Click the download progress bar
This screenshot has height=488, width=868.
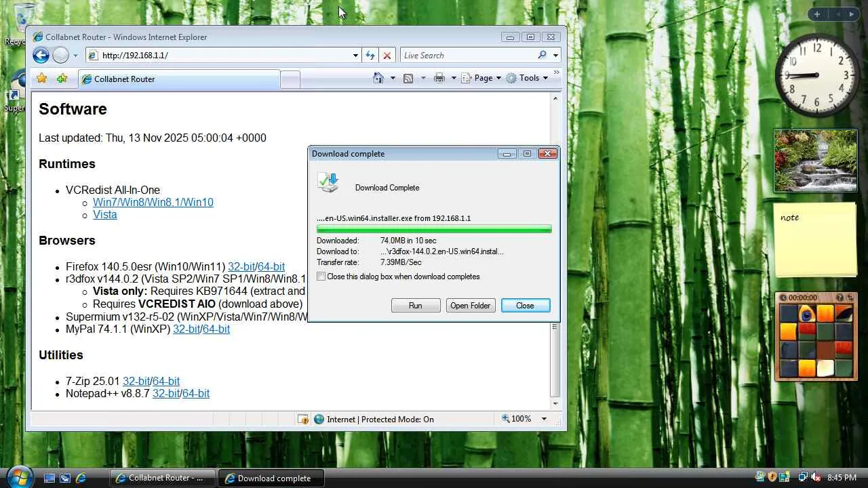tap(434, 229)
